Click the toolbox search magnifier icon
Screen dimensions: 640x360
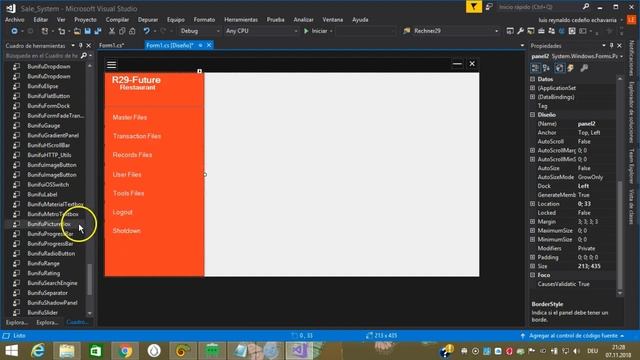pos(84,56)
